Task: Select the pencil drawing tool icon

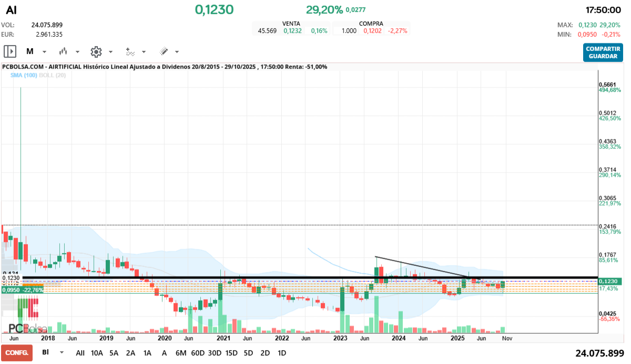Action: pos(164,51)
